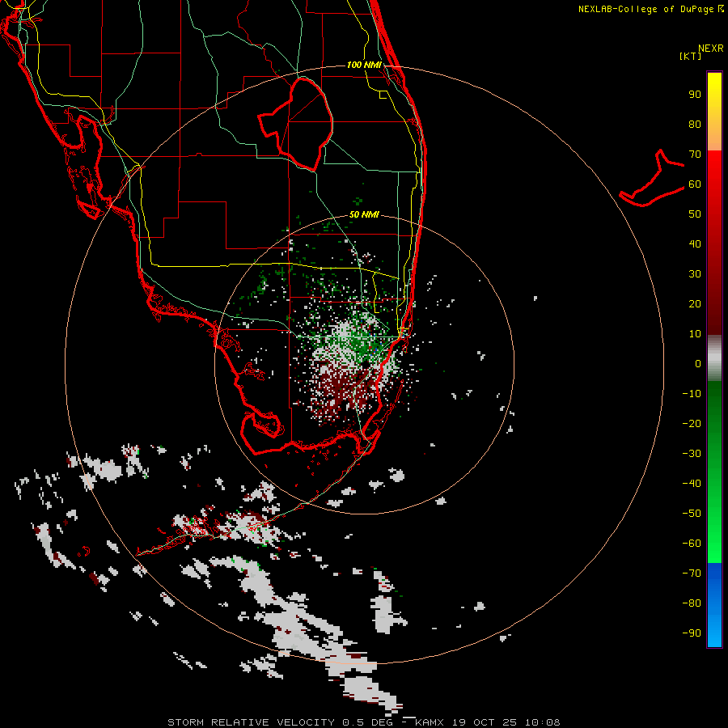Click the -80 value on velocity scale
Screen dimensions: 728x728
(692, 603)
